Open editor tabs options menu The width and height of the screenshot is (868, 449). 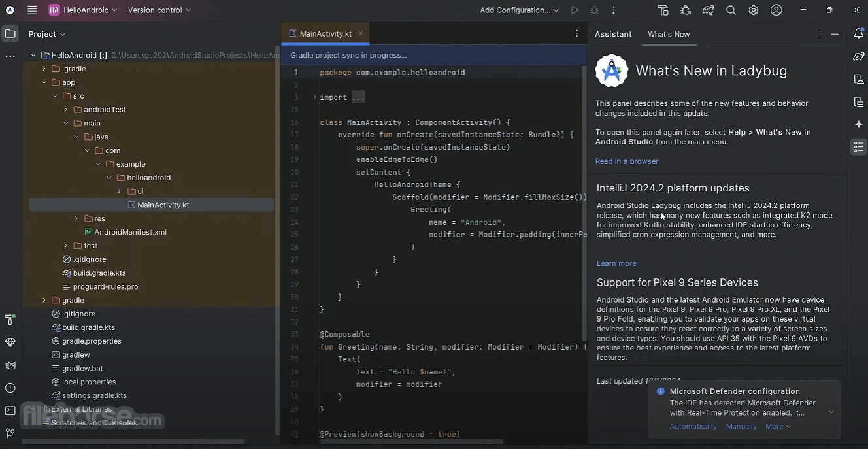point(576,33)
